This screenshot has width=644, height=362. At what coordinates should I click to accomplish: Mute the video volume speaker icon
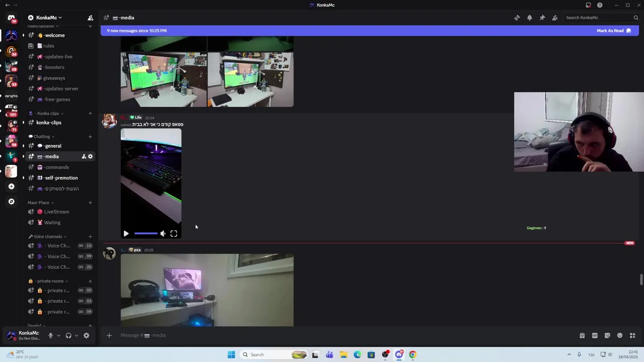point(163,233)
